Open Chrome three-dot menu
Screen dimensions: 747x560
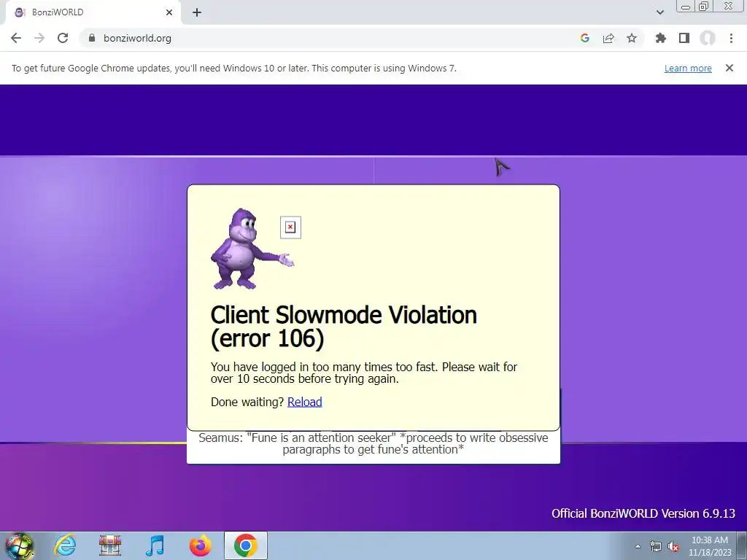[731, 38]
